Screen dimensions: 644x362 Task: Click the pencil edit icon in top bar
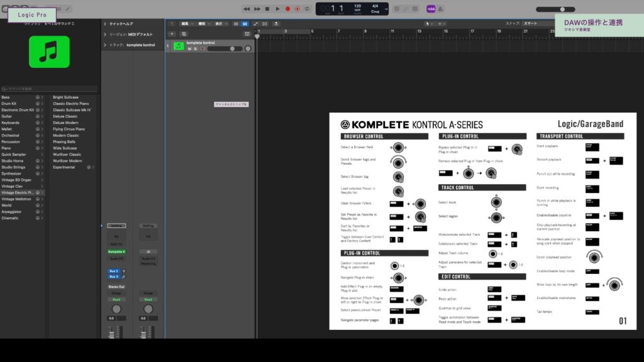(67, 9)
